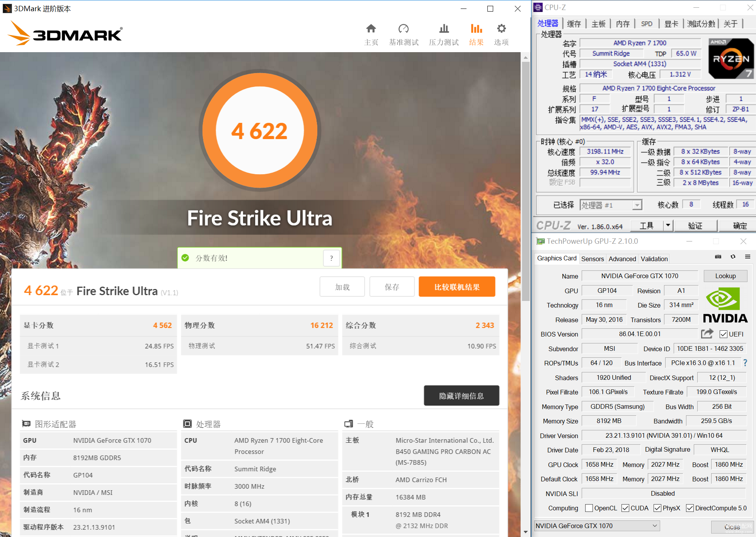Click the 3DMark scrollbar down arrow
The width and height of the screenshot is (756, 537).
(x=526, y=532)
